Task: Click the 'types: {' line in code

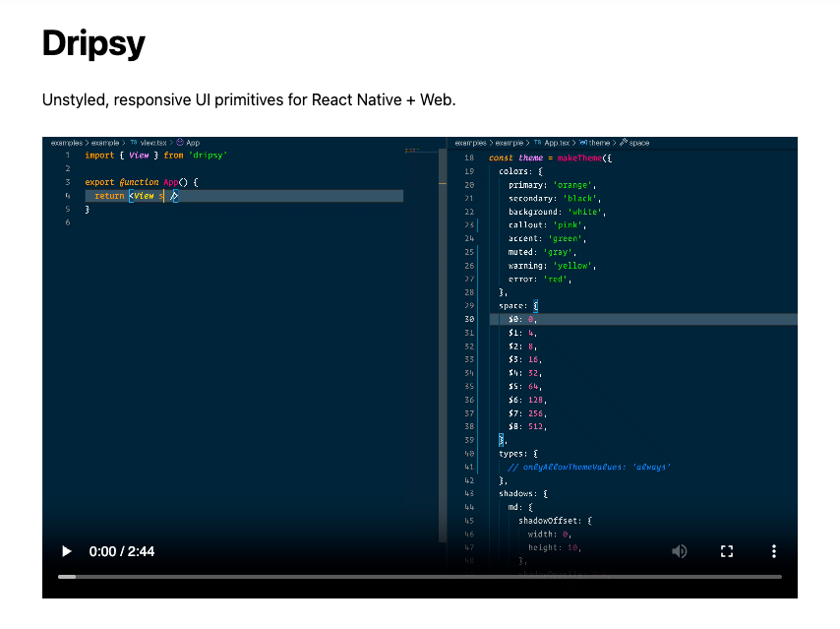Action: click(x=517, y=453)
